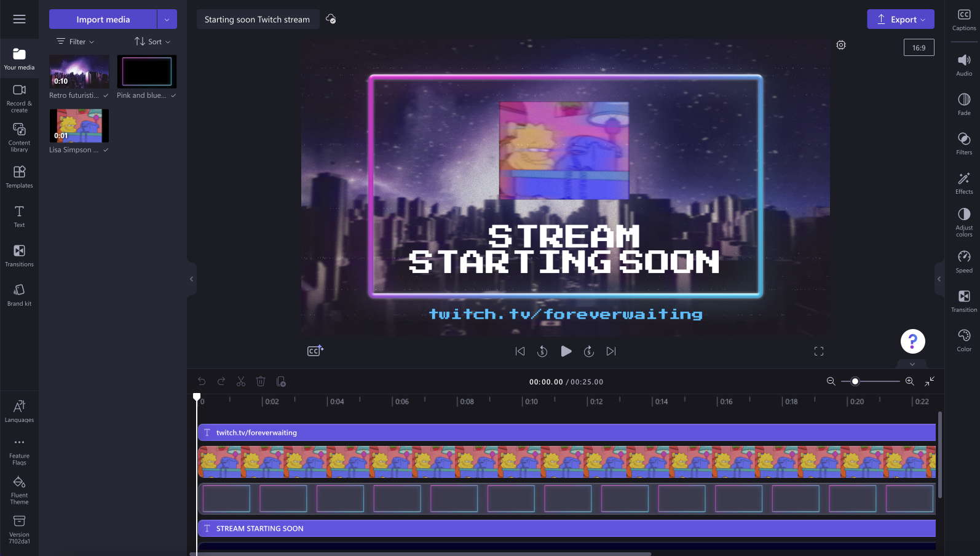The image size is (980, 556).
Task: Select the STREAM STARTING SOON text clip
Action: [566, 528]
